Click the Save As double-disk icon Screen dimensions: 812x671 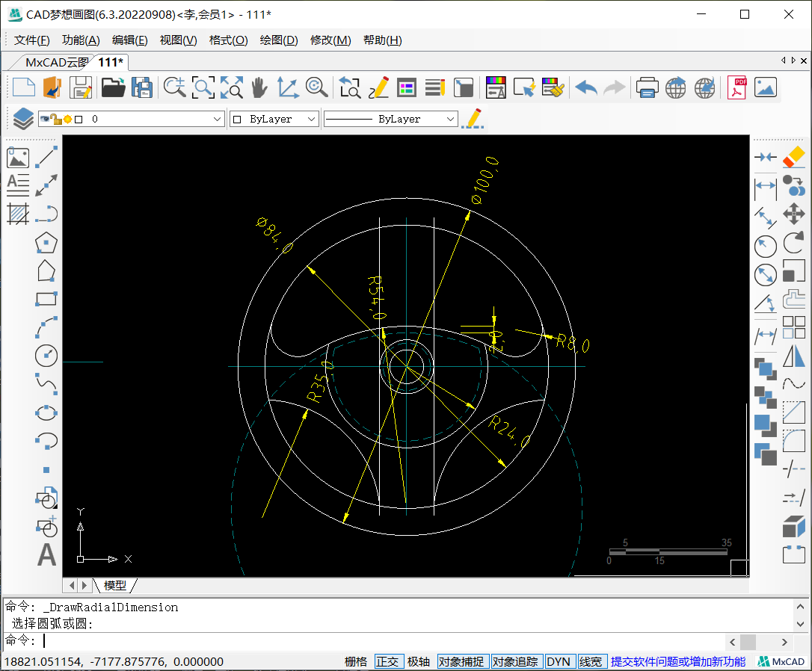click(x=142, y=87)
